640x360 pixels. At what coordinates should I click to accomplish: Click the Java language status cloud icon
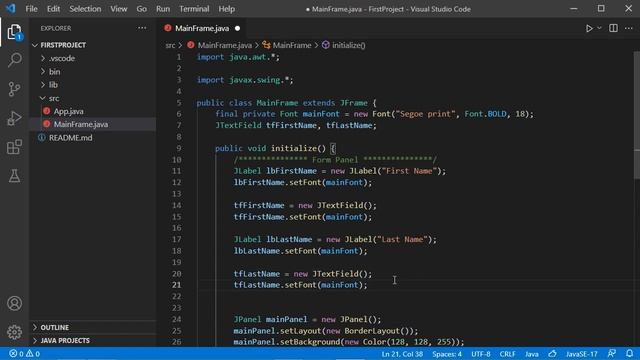tap(552, 353)
